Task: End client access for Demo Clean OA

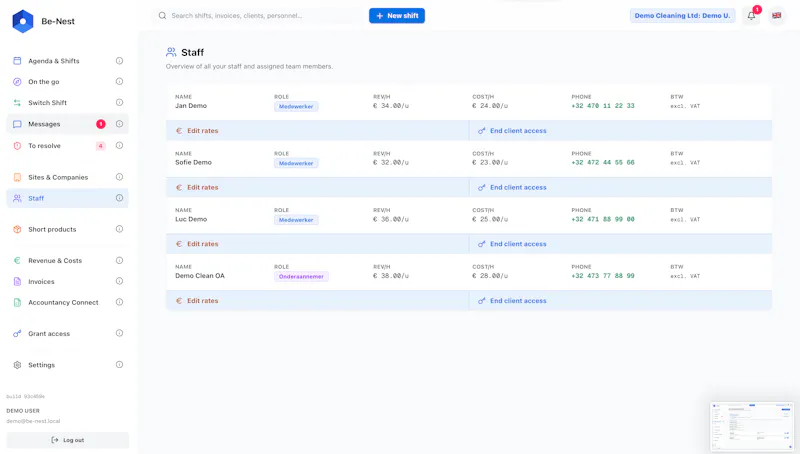Action: coord(512,300)
